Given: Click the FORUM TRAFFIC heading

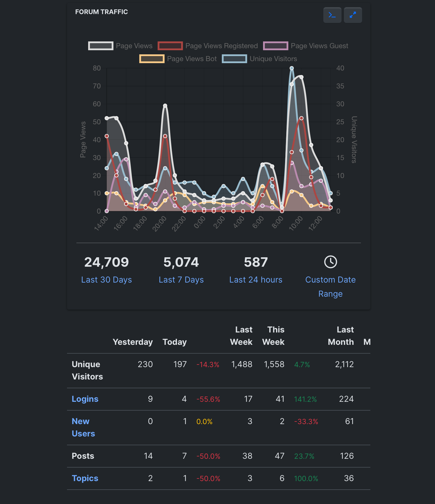Looking at the screenshot, I should point(101,12).
